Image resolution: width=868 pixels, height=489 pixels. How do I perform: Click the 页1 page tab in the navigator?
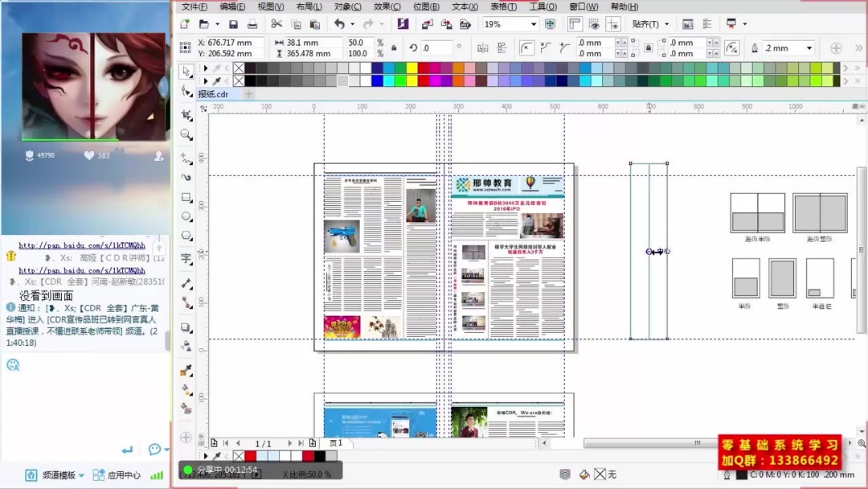click(337, 442)
